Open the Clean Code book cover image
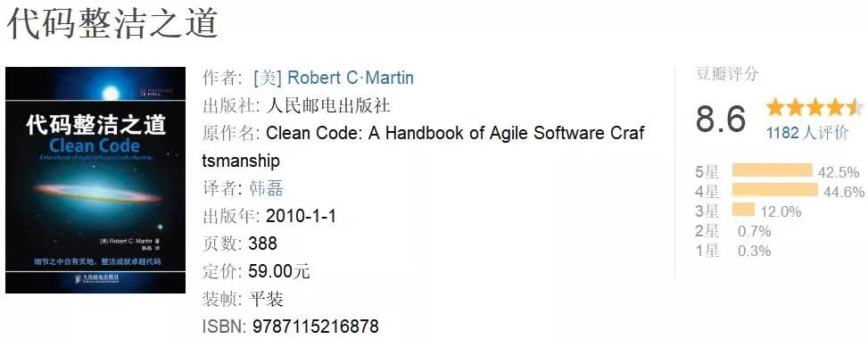 [95, 180]
